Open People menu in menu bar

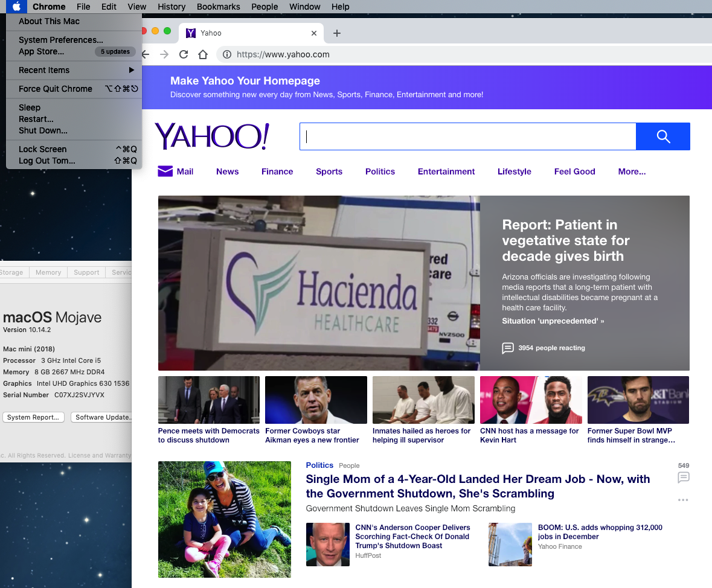coord(265,7)
